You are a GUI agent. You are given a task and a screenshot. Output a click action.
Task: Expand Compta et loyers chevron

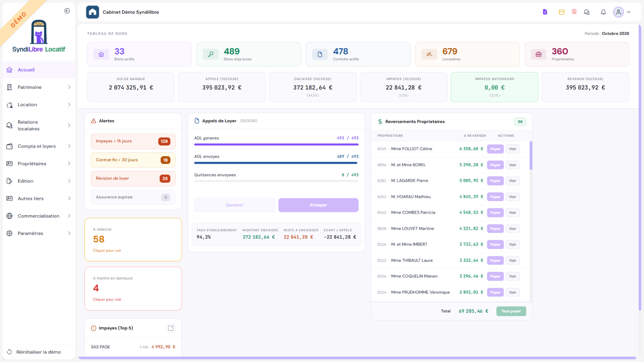[69, 146]
